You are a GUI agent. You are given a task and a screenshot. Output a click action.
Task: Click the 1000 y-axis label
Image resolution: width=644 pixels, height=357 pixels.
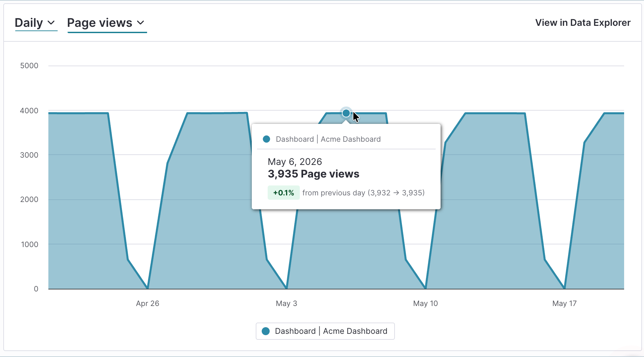(30, 244)
